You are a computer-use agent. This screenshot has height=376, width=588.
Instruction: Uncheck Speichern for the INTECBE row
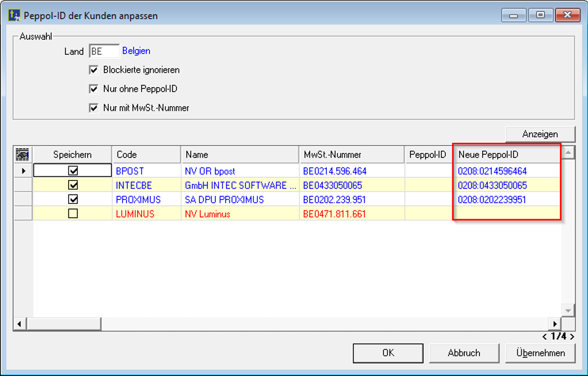(73, 185)
